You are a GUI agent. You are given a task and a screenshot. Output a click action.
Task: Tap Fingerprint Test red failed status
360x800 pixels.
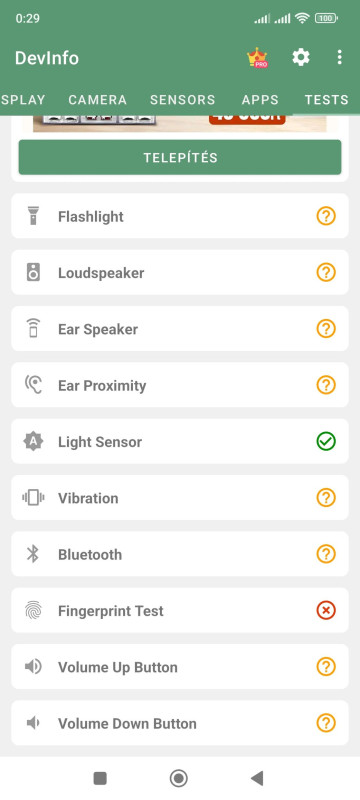coord(326,610)
